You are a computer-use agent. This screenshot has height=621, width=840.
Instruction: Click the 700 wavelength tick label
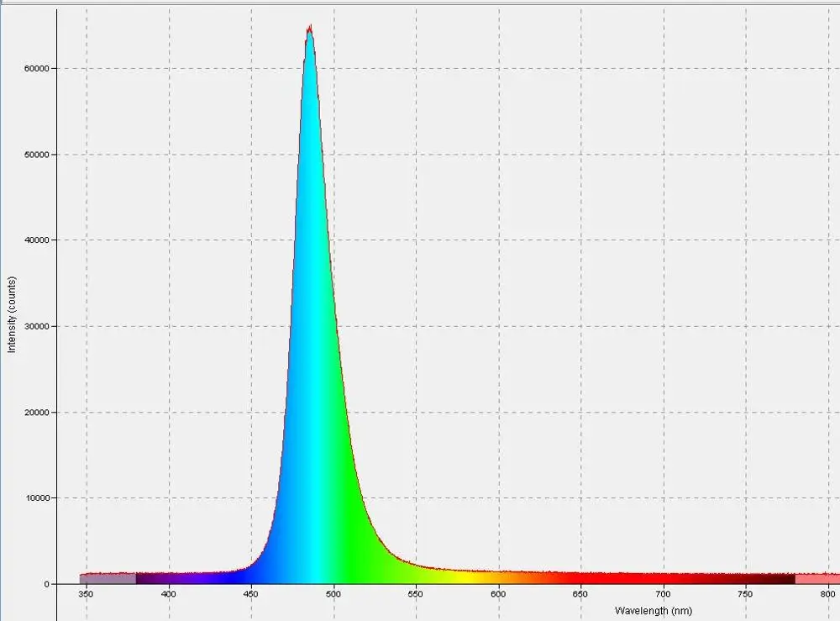point(664,594)
